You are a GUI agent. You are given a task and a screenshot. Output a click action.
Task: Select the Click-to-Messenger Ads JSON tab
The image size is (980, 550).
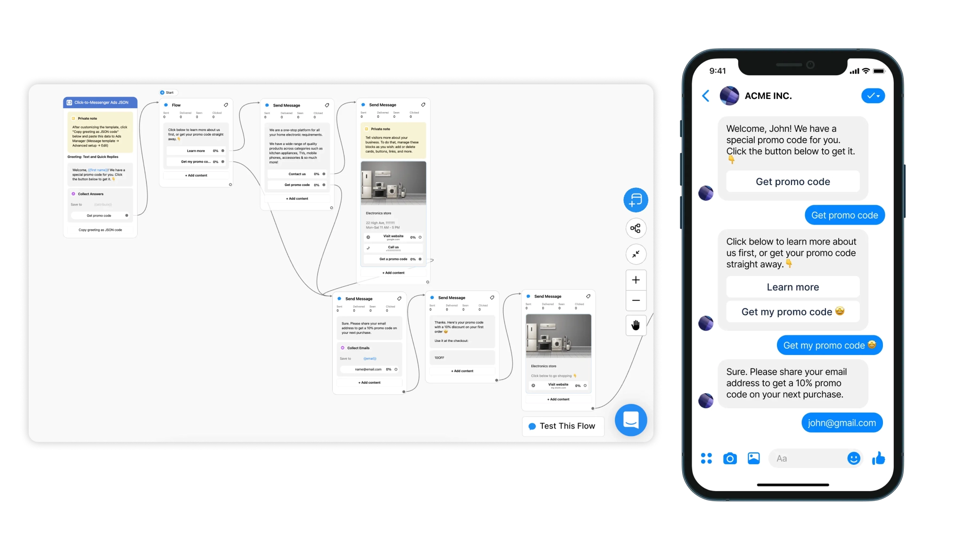click(x=100, y=102)
